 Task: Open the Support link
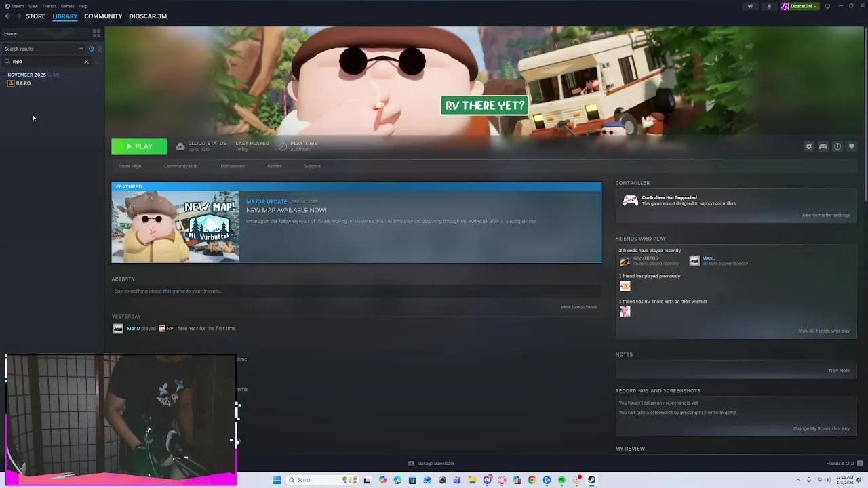point(313,166)
